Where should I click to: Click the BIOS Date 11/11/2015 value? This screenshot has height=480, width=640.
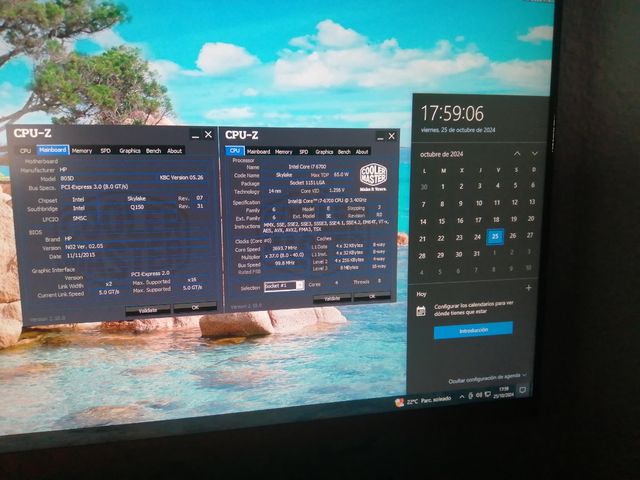pyautogui.click(x=80, y=255)
